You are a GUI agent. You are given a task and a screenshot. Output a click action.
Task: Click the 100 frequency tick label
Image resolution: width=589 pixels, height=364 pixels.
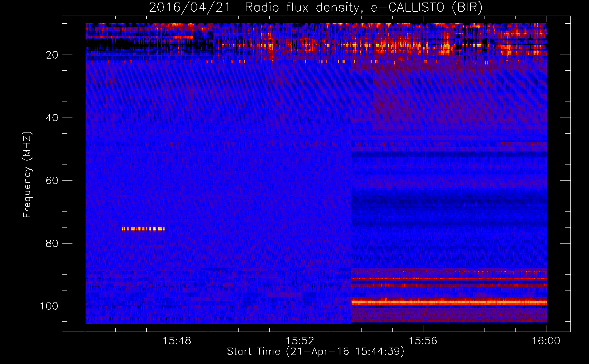(x=49, y=306)
